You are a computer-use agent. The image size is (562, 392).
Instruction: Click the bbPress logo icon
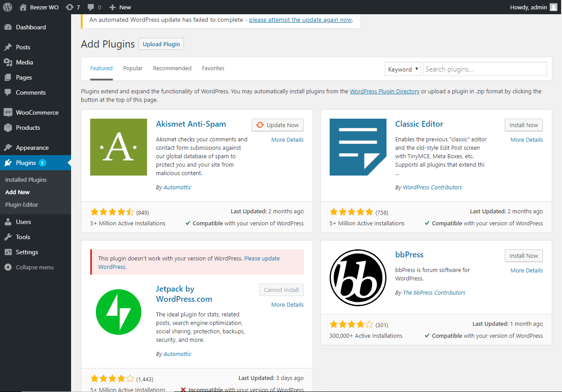(358, 278)
